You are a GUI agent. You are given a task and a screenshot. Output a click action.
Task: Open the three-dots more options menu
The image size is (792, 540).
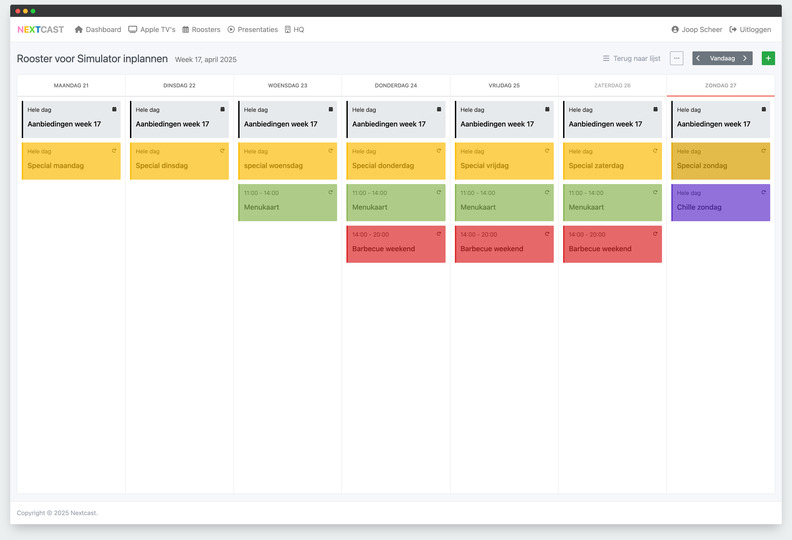coord(677,58)
